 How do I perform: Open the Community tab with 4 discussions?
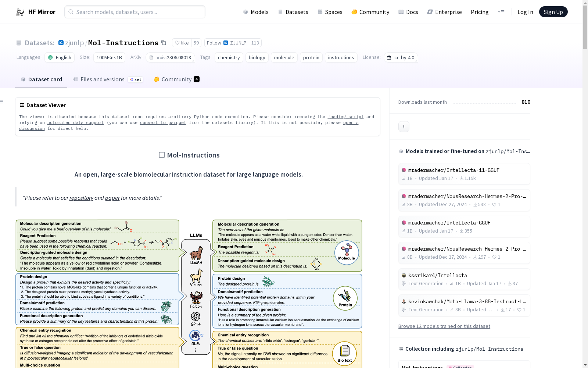pos(176,79)
